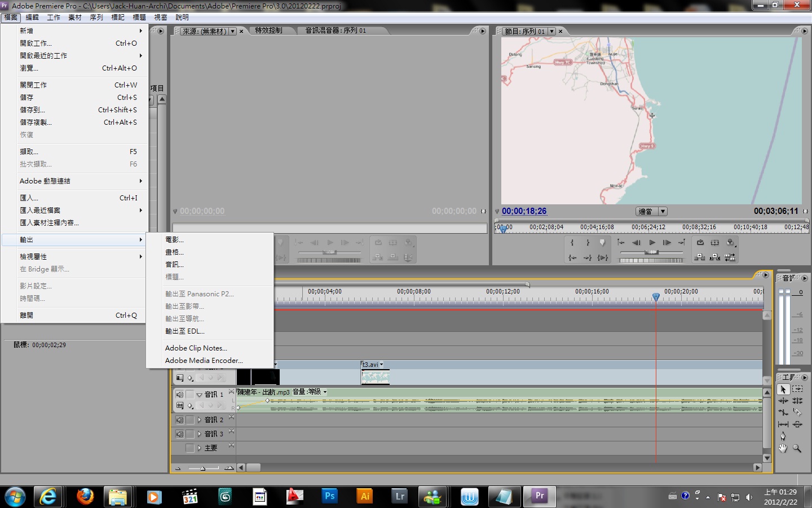This screenshot has height=508, width=812.
Task: Select the Hand tool
Action: click(x=783, y=448)
